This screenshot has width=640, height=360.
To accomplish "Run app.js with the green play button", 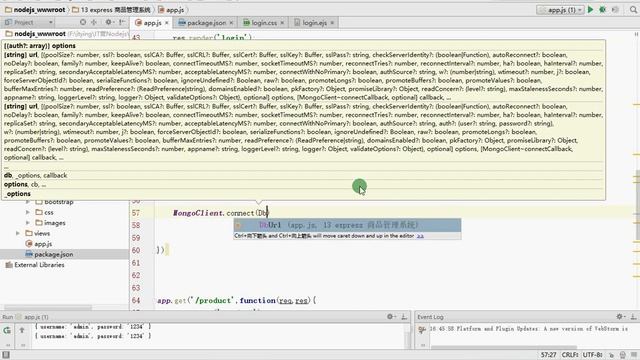I will pyautogui.click(x=590, y=9).
